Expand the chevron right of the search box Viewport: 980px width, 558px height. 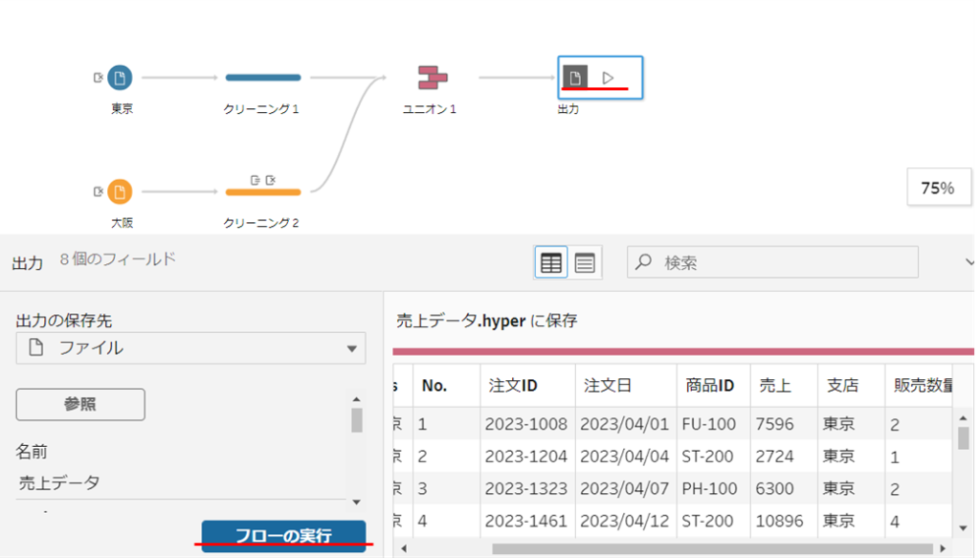click(969, 262)
